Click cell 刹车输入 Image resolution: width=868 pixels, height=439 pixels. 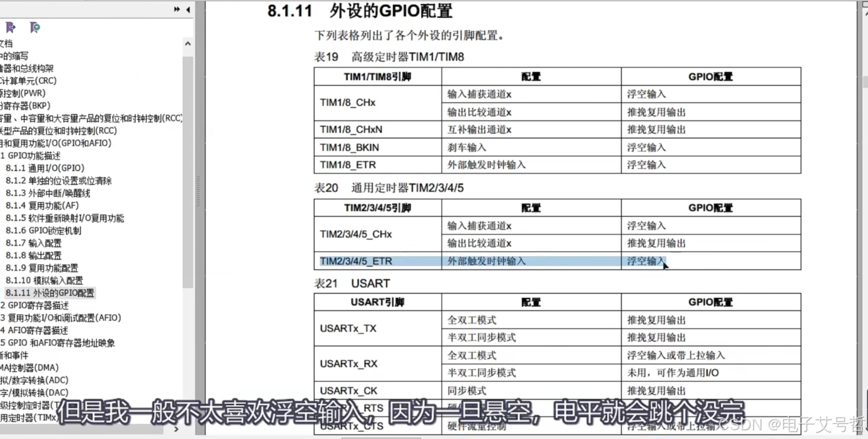531,147
